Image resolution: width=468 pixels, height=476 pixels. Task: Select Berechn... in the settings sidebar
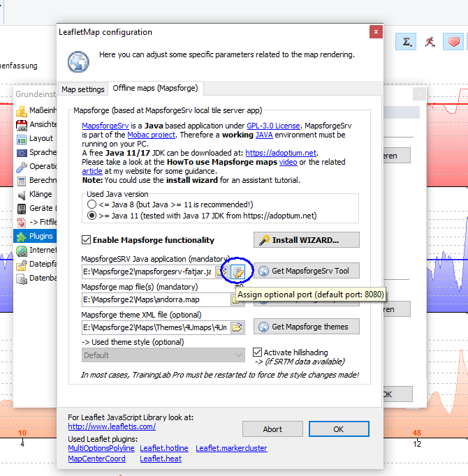point(36,180)
